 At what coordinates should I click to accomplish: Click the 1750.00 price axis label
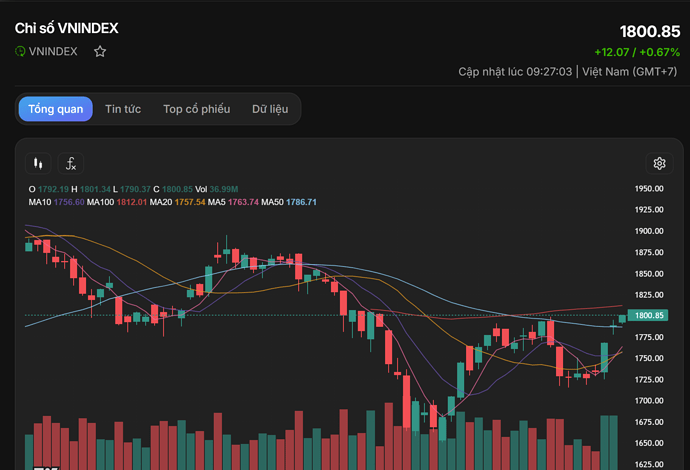649,358
